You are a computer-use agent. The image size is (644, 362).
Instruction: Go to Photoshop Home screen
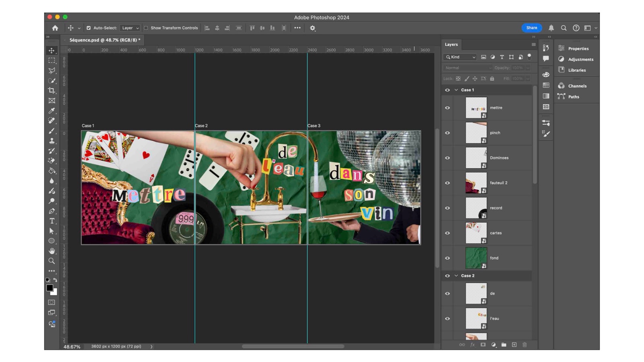click(55, 28)
